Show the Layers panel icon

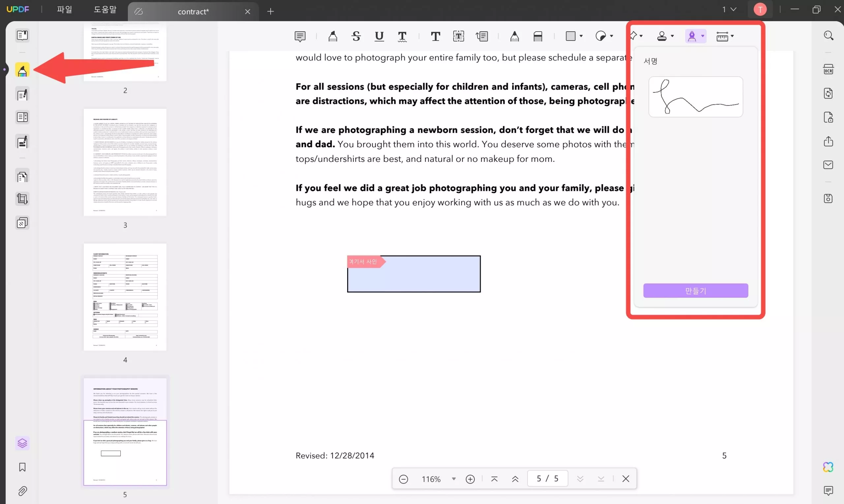point(22,443)
